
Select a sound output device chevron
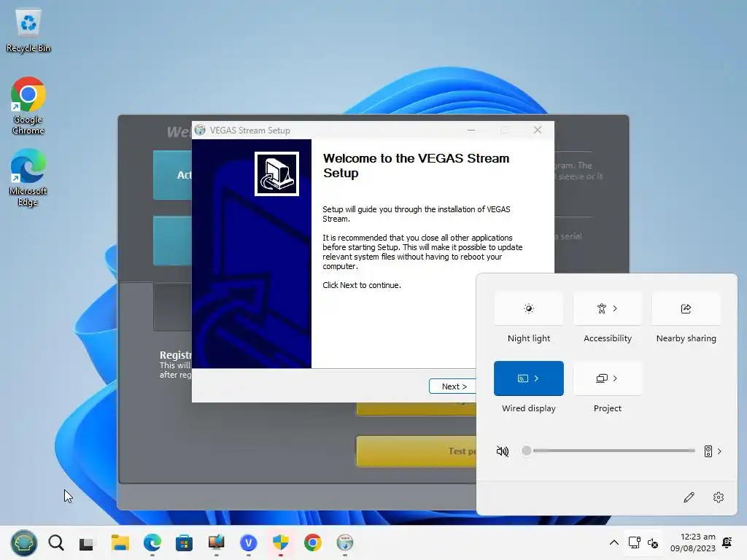coord(719,451)
